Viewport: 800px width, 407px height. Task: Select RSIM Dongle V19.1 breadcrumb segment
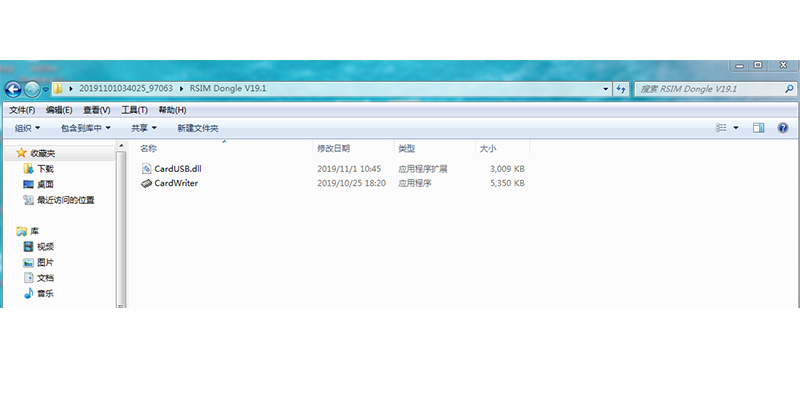click(228, 88)
